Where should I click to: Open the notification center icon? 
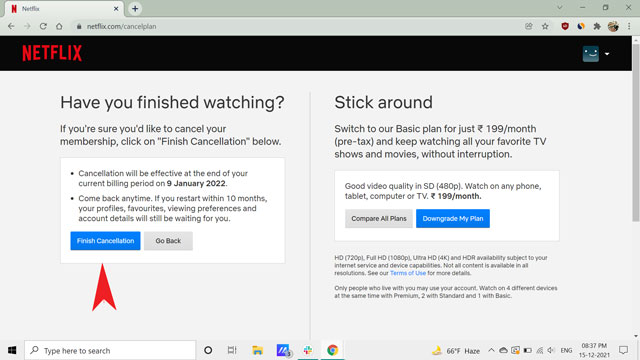coord(623,350)
